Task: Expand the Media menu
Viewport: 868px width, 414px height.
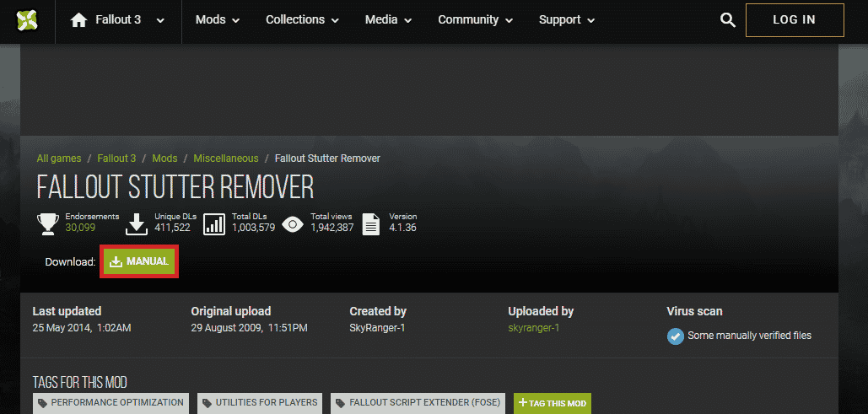Action: click(388, 20)
